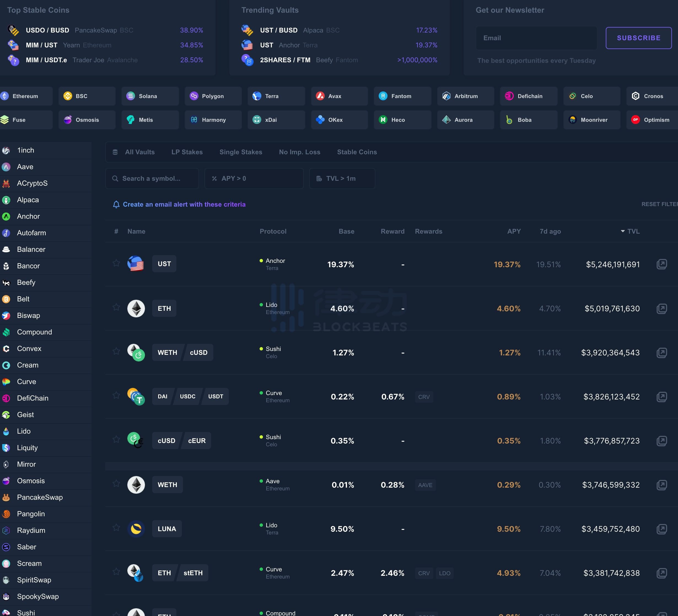678x616 pixels.
Task: Click Create an email alert link
Action: (184, 204)
